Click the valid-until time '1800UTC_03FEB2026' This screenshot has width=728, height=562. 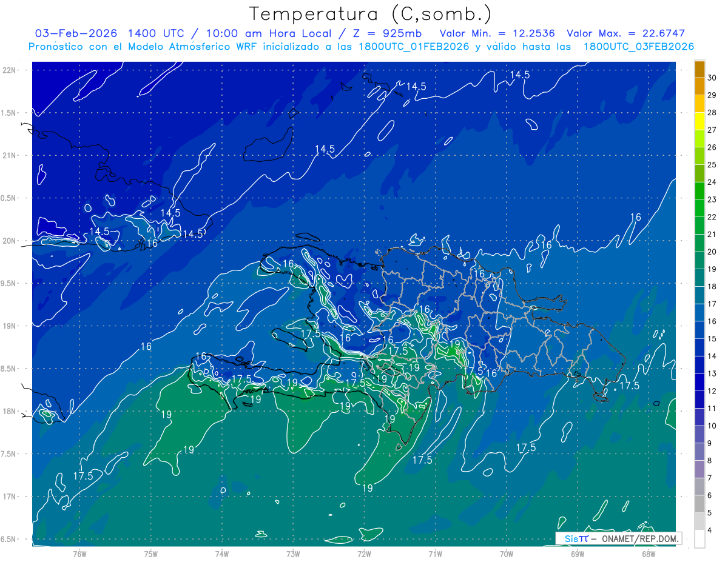tap(639, 47)
